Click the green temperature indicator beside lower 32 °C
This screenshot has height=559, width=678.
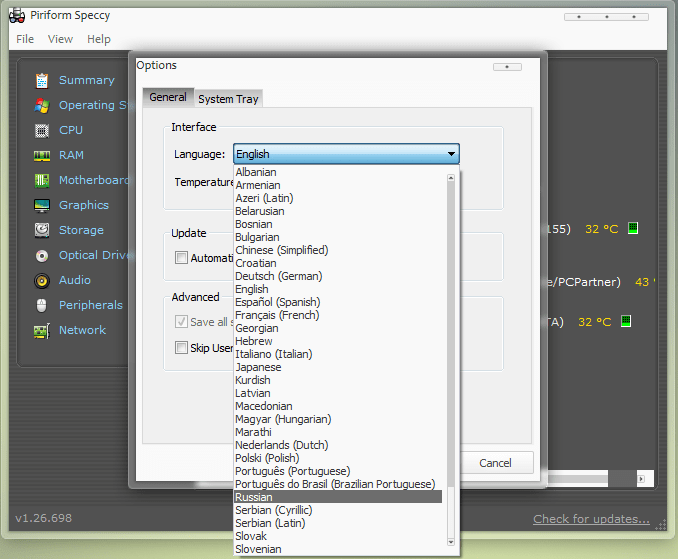point(626,321)
